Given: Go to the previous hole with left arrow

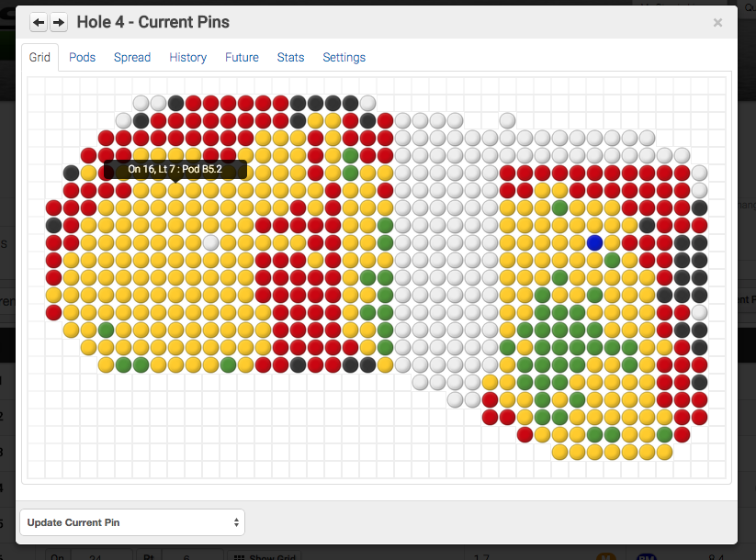Looking at the screenshot, I should coord(39,22).
